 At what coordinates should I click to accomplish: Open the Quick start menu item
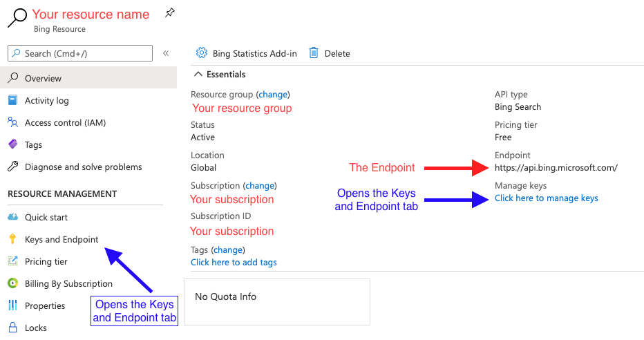tap(46, 217)
